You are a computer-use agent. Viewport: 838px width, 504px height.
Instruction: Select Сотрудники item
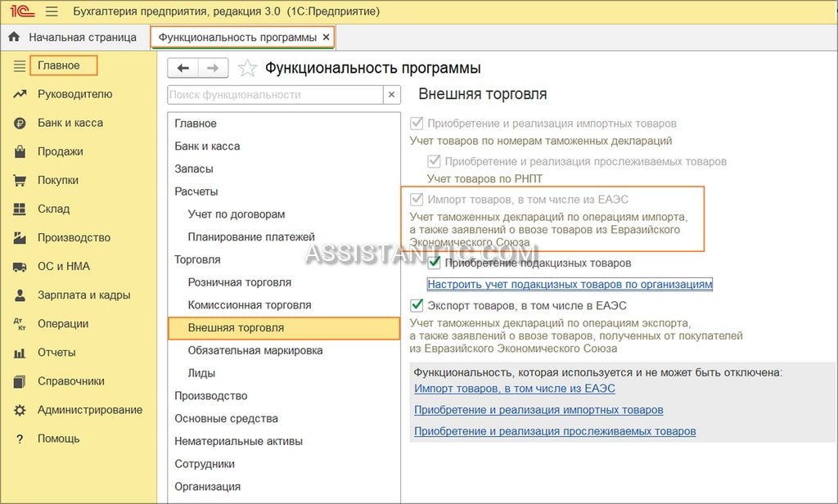coord(284,464)
